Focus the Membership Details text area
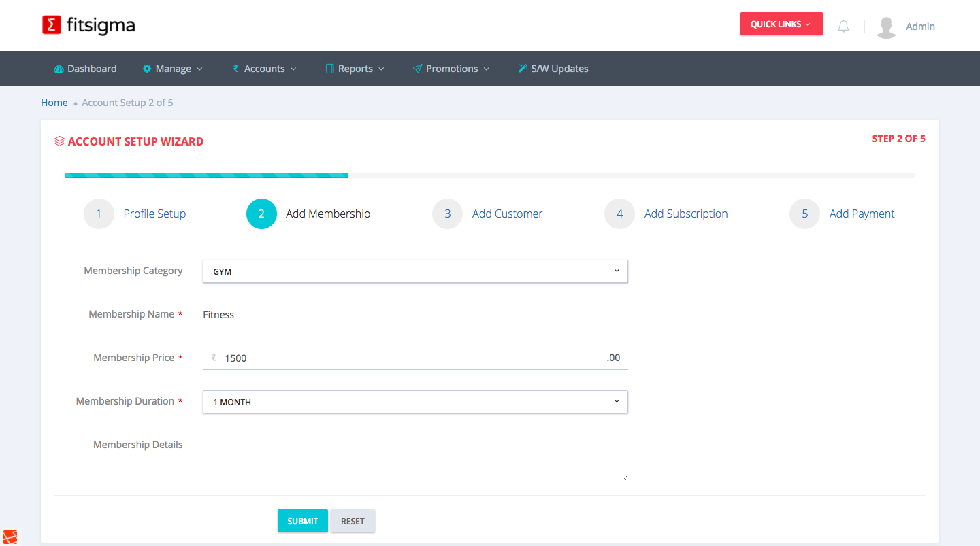The width and height of the screenshot is (980, 546). click(x=415, y=457)
